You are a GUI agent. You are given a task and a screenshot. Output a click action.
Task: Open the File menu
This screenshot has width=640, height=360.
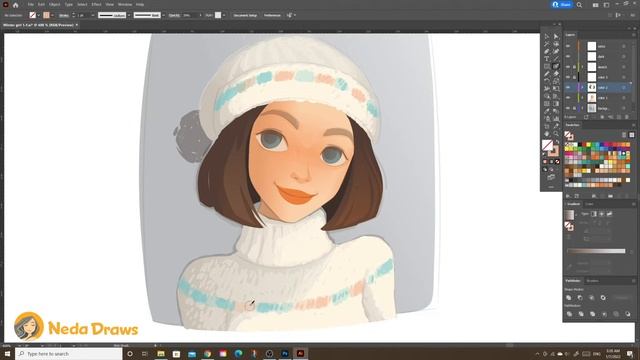[31, 4]
